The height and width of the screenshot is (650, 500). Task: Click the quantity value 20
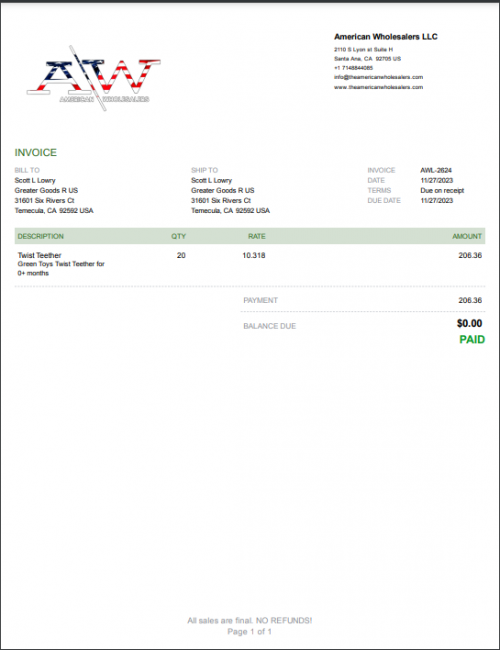pyautogui.click(x=181, y=255)
